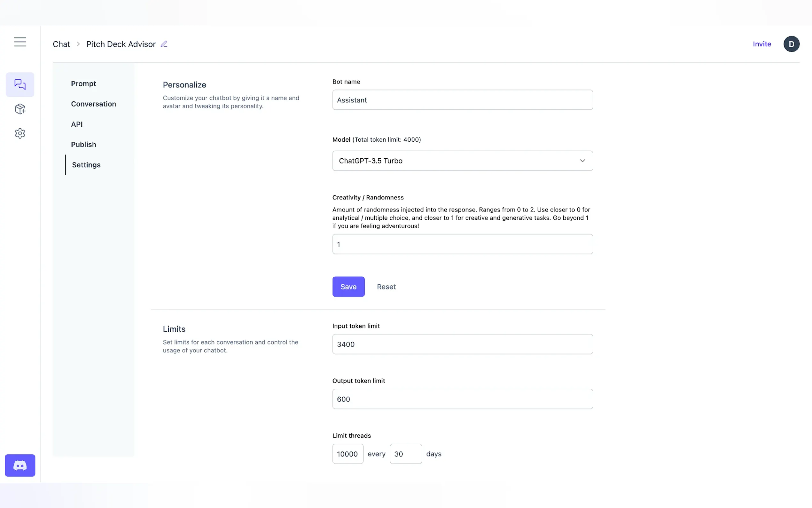Click the pencil edit icon beside title
812x508 pixels.
[164, 44]
